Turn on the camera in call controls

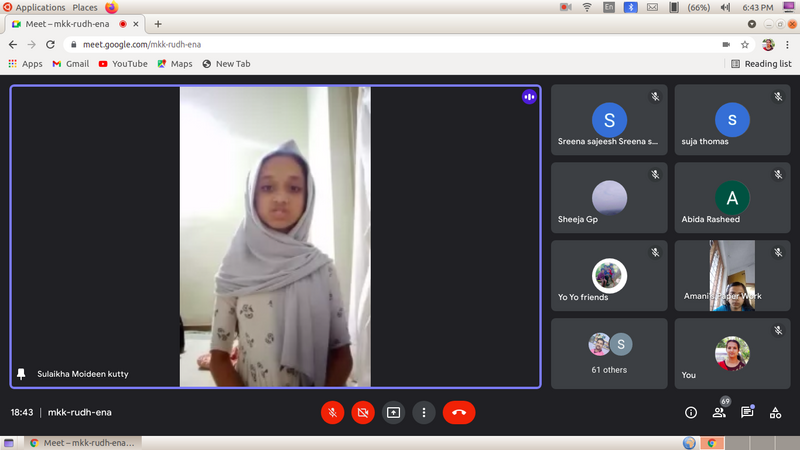coord(363,412)
